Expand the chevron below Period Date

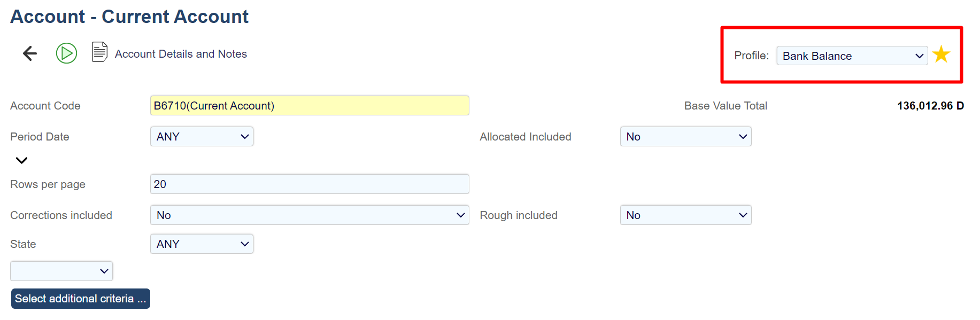pos(21,160)
